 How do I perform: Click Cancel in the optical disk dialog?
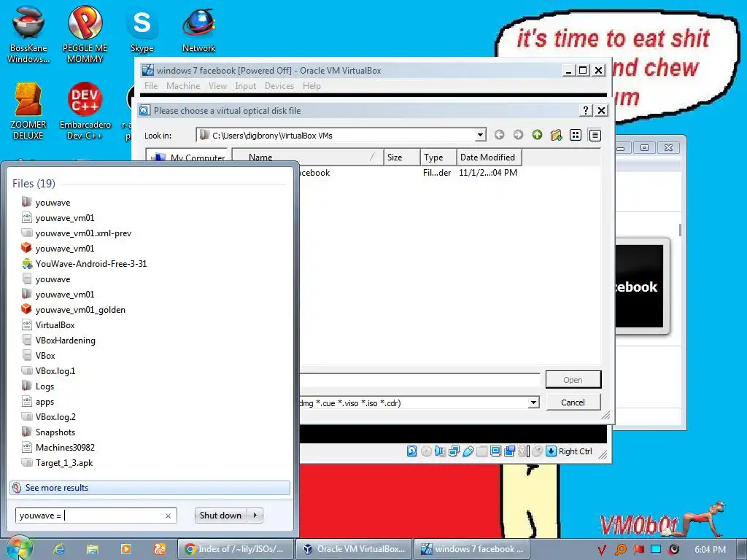[x=573, y=402]
